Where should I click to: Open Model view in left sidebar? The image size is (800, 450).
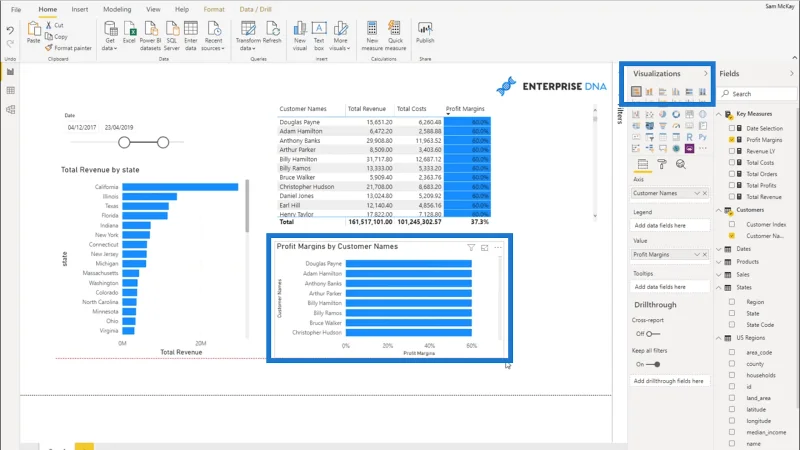tap(10, 109)
